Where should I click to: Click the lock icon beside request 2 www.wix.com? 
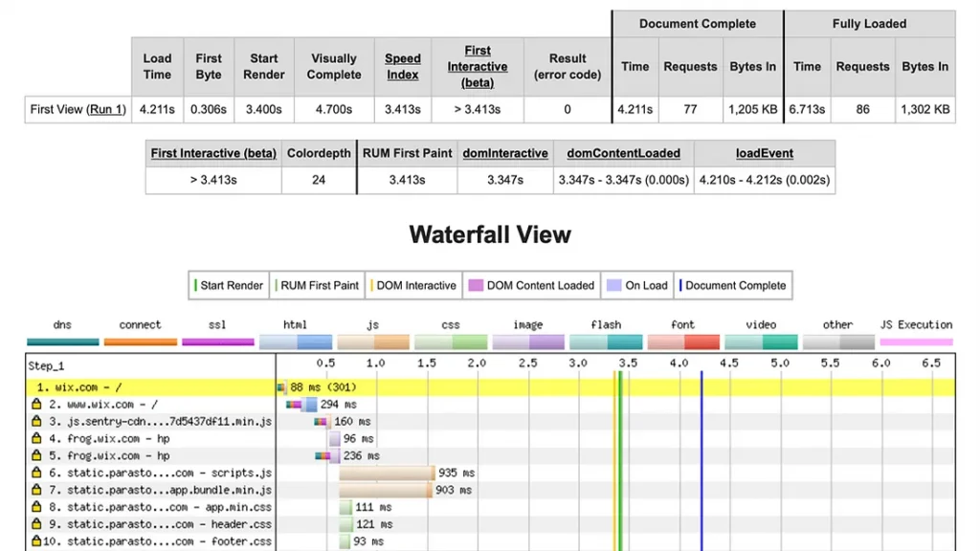[x=36, y=405]
